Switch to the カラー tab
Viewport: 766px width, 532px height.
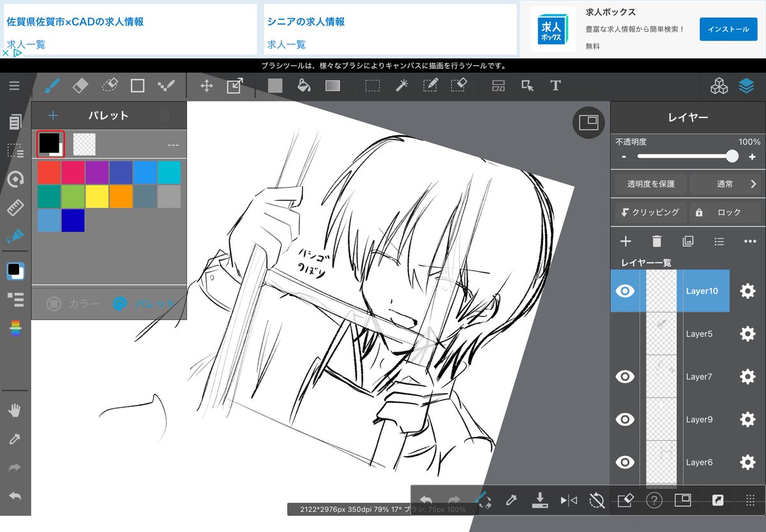(72, 304)
